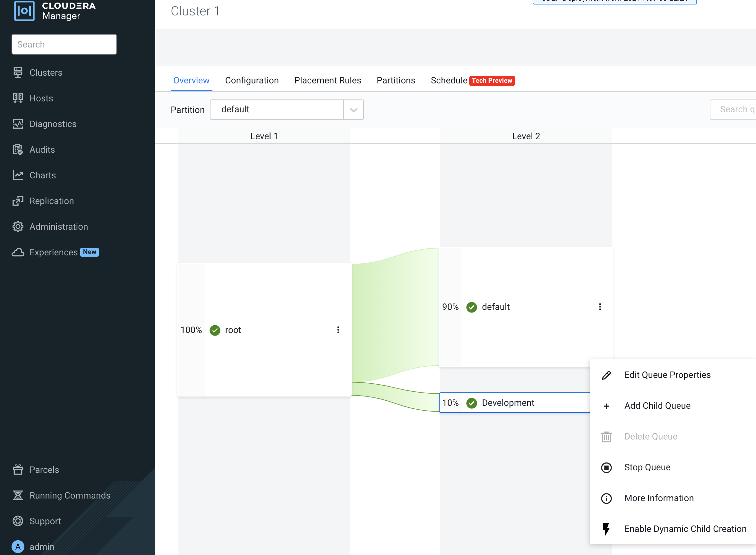Select Add Child Queue option

[x=657, y=406]
